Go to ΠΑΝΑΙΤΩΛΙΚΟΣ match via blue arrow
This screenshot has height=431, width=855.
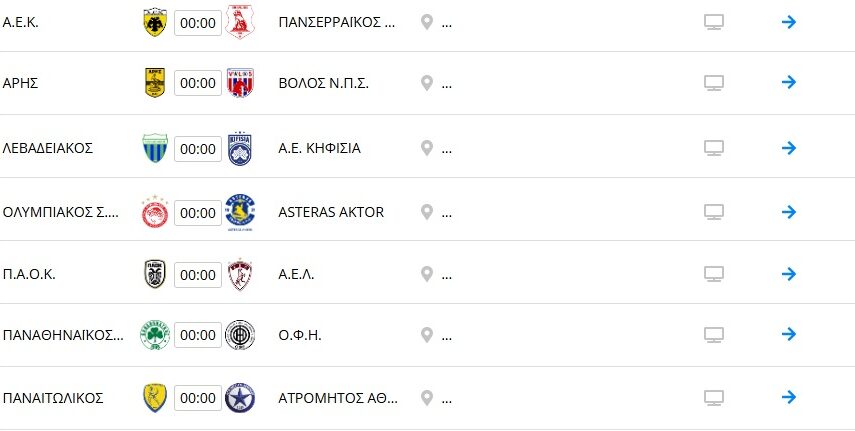[x=789, y=397]
